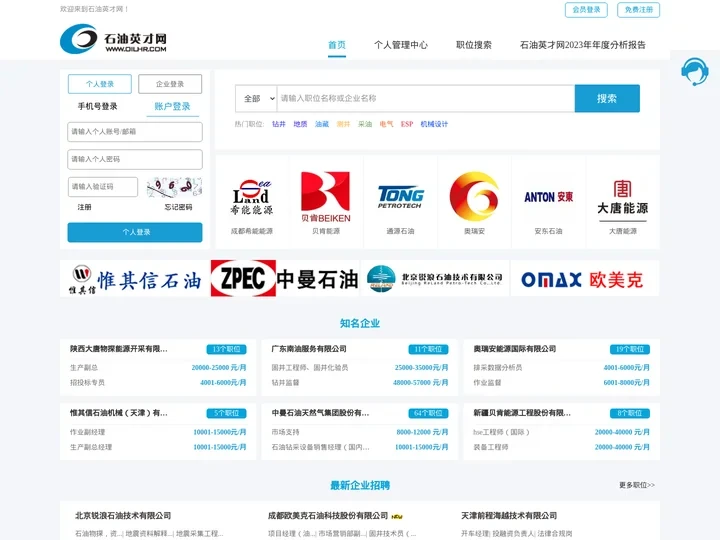The width and height of the screenshot is (720, 540).
Task: Select hot position 电气
Action: [x=386, y=124]
